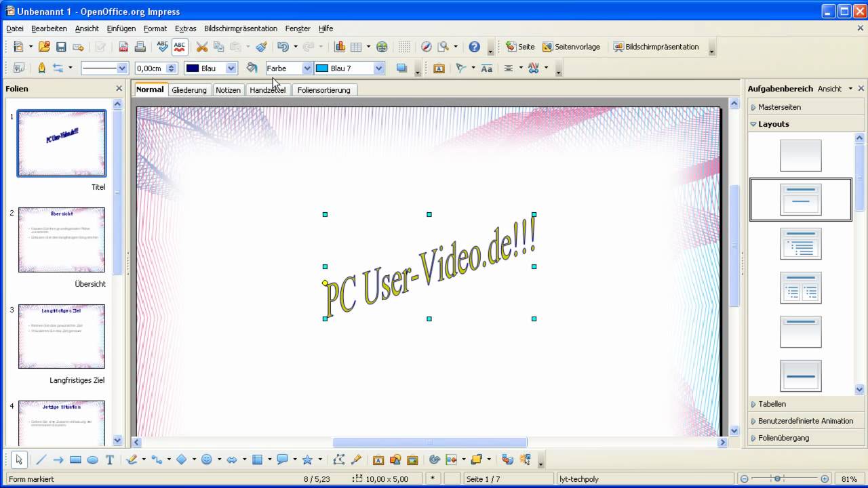868x488 pixels.
Task: Click the line width input field
Action: point(150,68)
